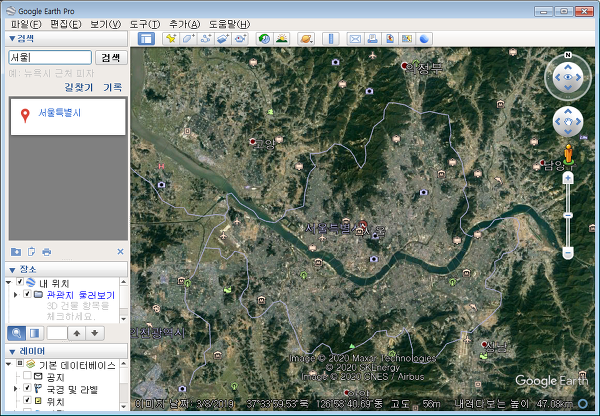Move item up with up arrow button
600x416 pixels.
pos(77,333)
